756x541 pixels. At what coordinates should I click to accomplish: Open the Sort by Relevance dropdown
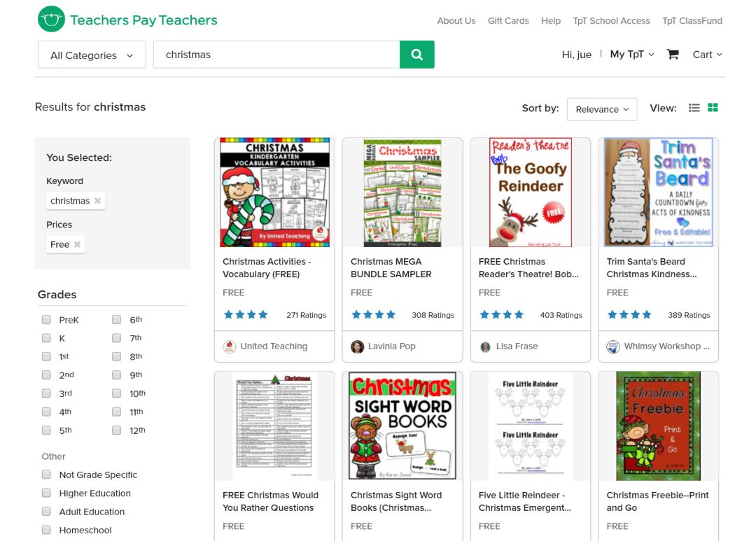pos(602,109)
